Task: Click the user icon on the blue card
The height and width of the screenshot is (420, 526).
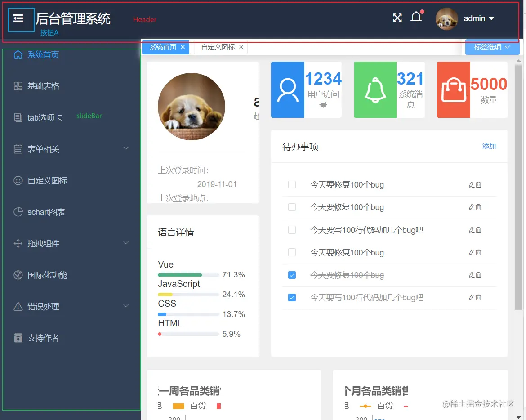Action: [287, 90]
